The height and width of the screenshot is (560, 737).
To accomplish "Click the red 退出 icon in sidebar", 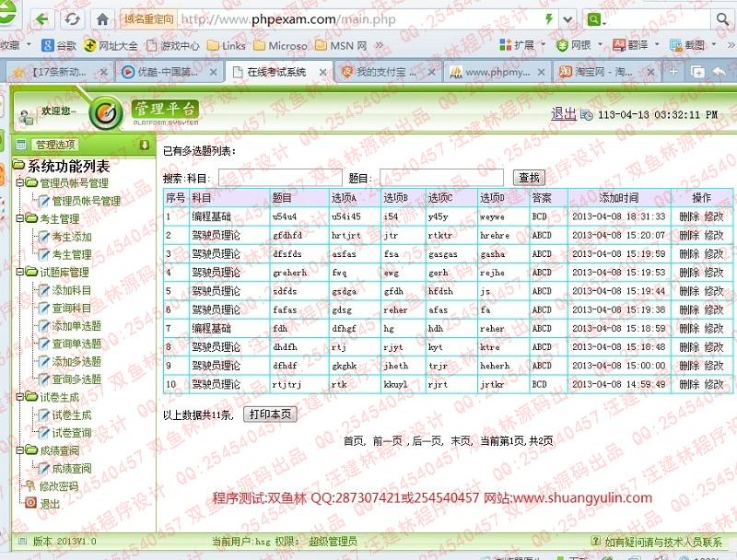I will pyautogui.click(x=30, y=503).
